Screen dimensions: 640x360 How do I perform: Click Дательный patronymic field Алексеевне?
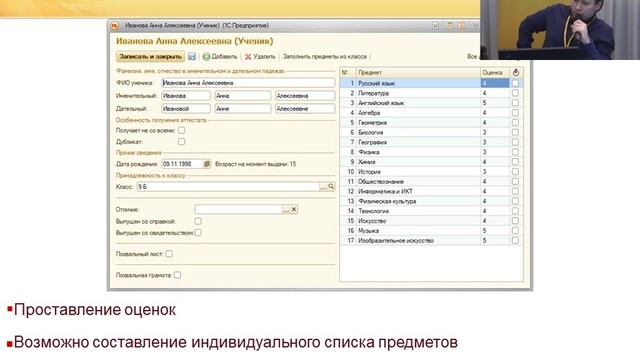pos(305,109)
